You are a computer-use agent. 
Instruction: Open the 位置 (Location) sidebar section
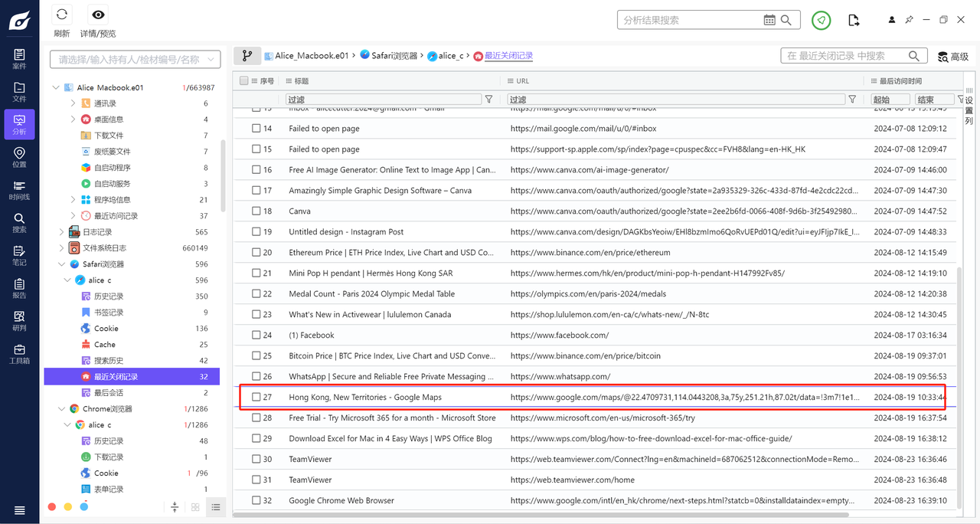(x=19, y=157)
